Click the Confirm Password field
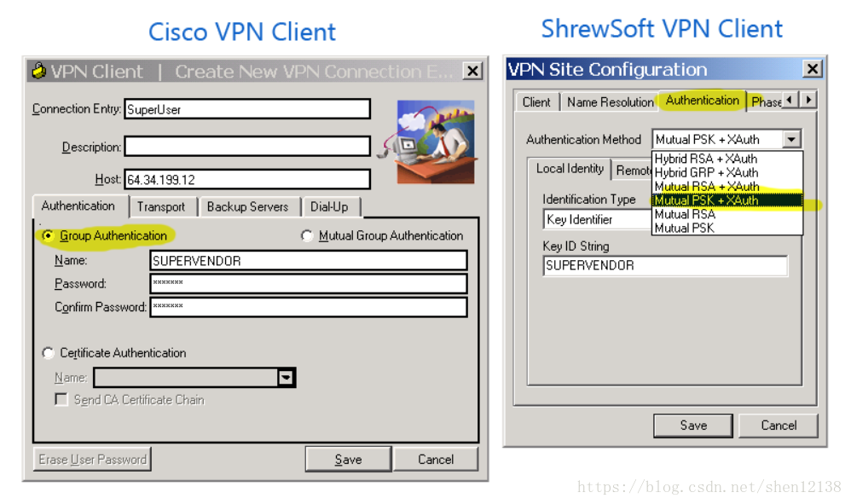 pyautogui.click(x=309, y=307)
